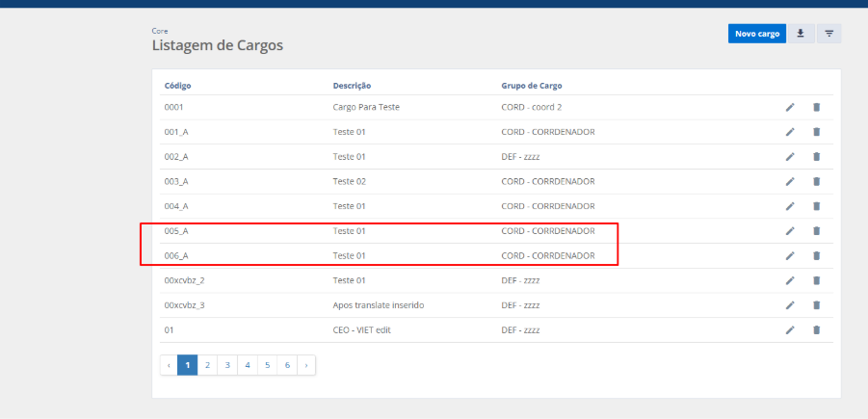Remove the 006_A cargo entry

(816, 255)
